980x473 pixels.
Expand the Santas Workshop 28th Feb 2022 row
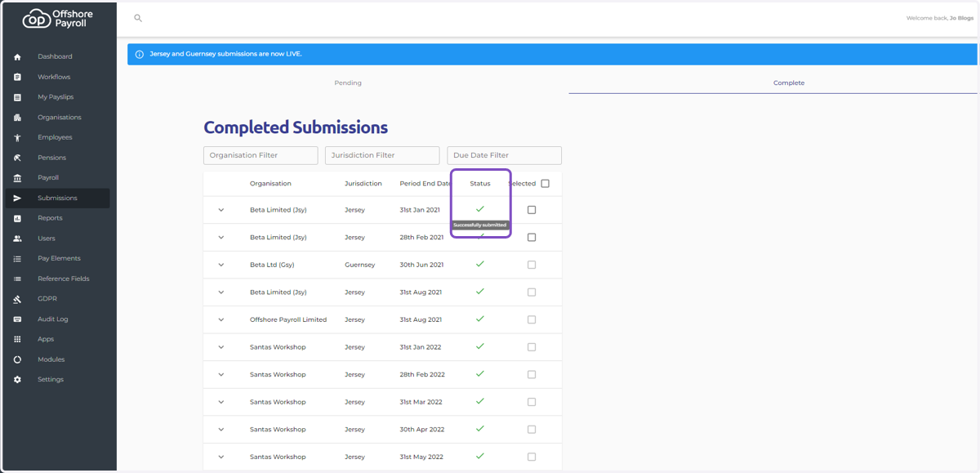point(220,374)
